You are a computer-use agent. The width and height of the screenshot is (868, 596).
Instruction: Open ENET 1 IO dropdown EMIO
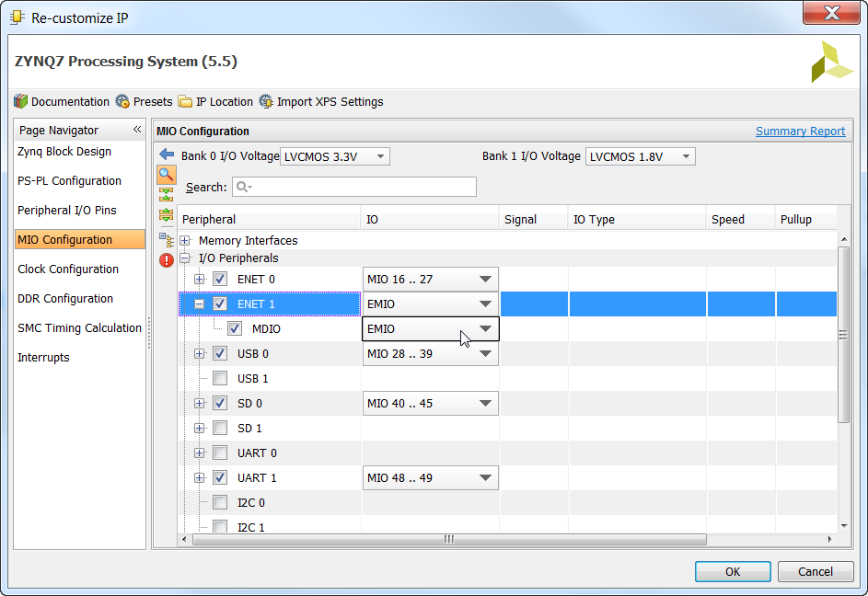pos(430,304)
